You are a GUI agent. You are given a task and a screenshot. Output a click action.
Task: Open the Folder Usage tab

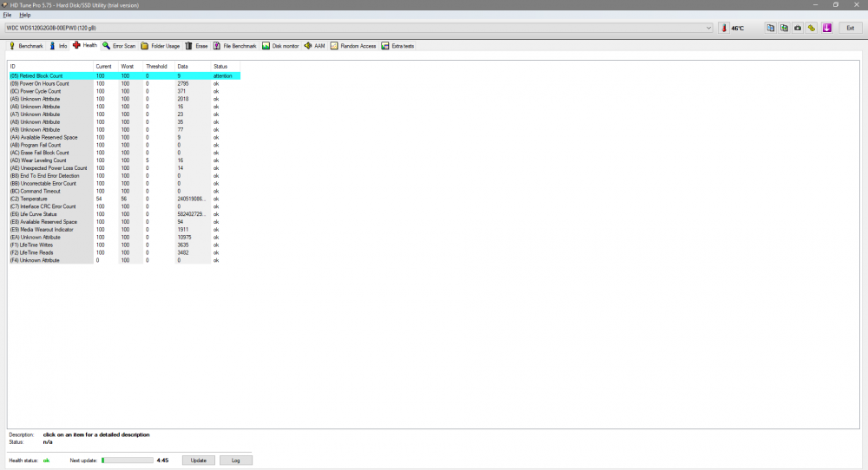coord(161,45)
